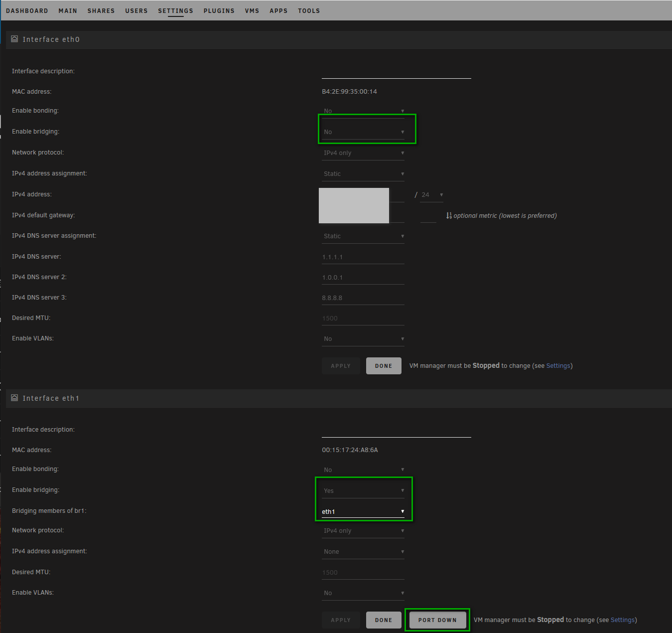Switch to the VMs tab
The height and width of the screenshot is (633, 672).
tap(252, 10)
